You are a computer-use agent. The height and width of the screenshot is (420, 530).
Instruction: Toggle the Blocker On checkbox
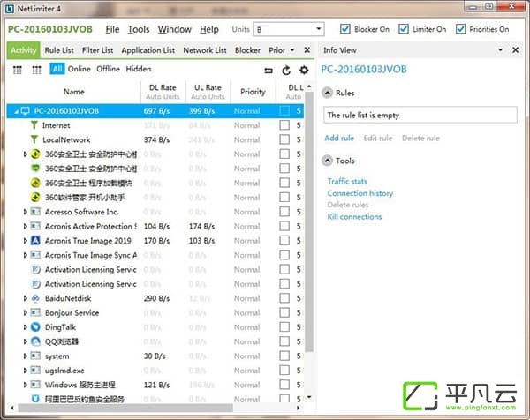tap(345, 29)
